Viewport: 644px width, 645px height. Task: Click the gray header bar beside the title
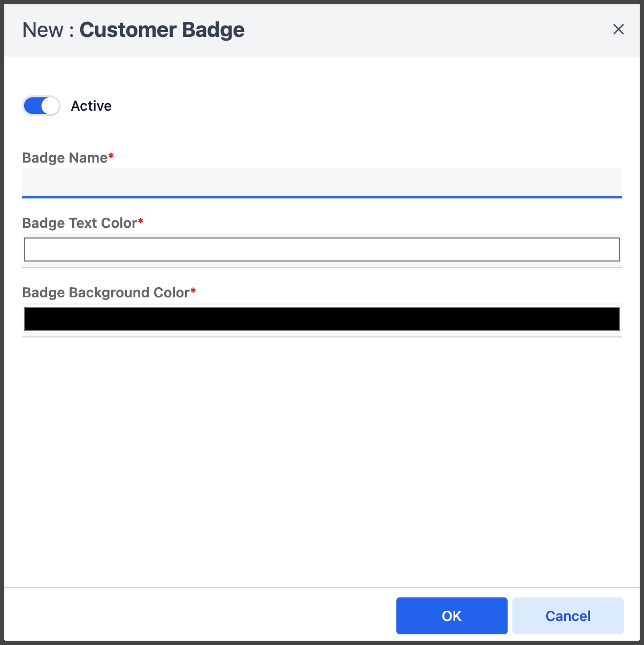point(428,30)
